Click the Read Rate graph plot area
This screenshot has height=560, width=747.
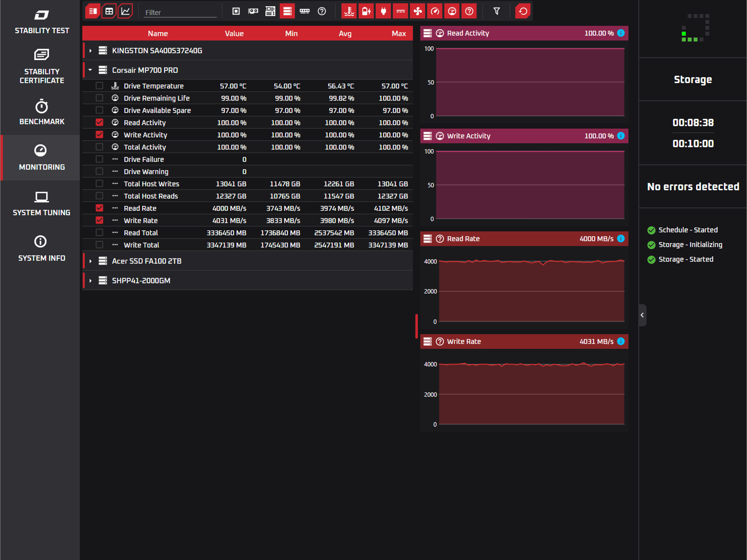[531, 291]
